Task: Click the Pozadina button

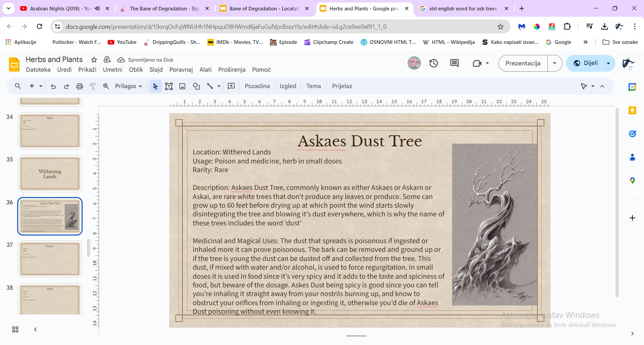Action: coord(257,86)
